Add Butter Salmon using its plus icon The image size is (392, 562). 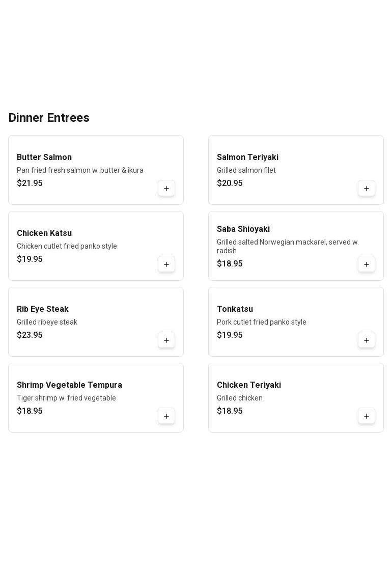[x=166, y=189]
